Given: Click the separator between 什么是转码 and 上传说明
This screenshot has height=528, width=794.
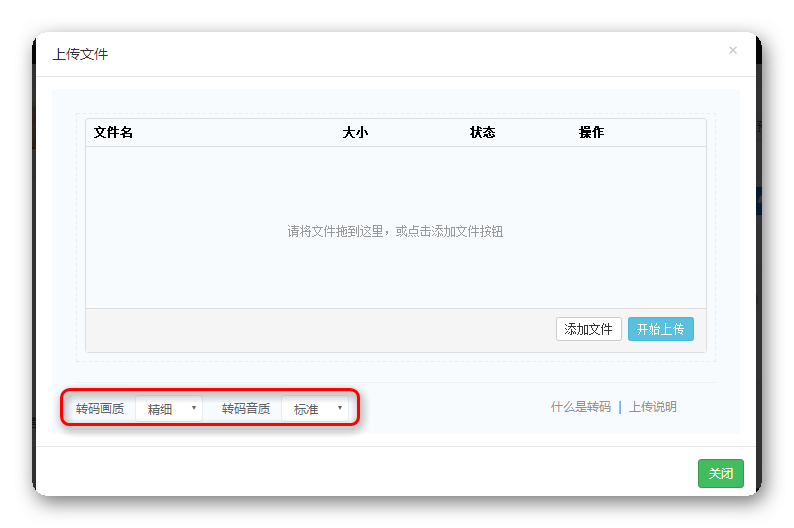Looking at the screenshot, I should (x=620, y=407).
